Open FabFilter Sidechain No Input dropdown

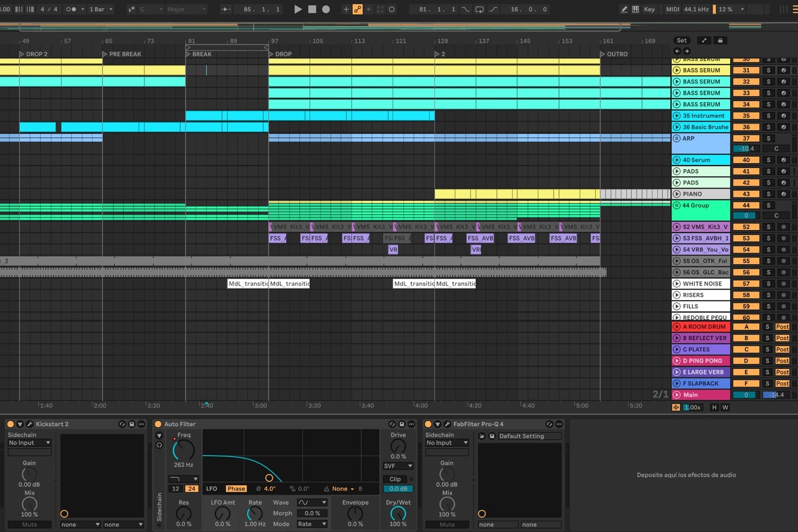(x=447, y=443)
